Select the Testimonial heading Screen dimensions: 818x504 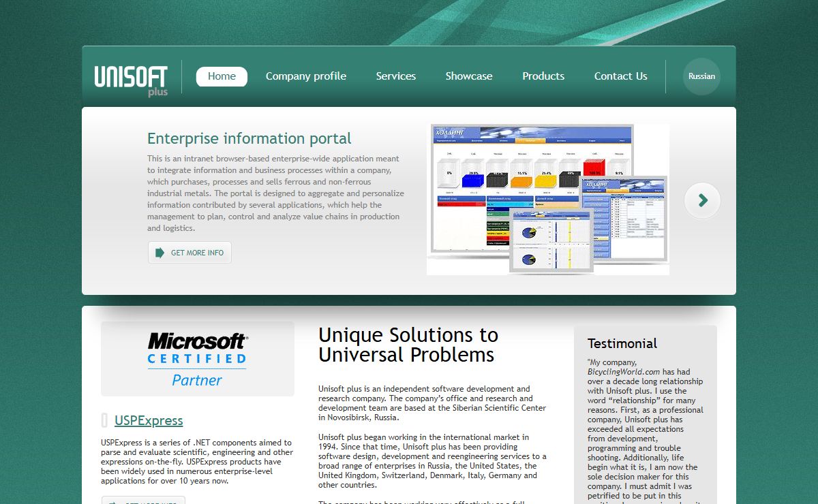pyautogui.click(x=622, y=343)
